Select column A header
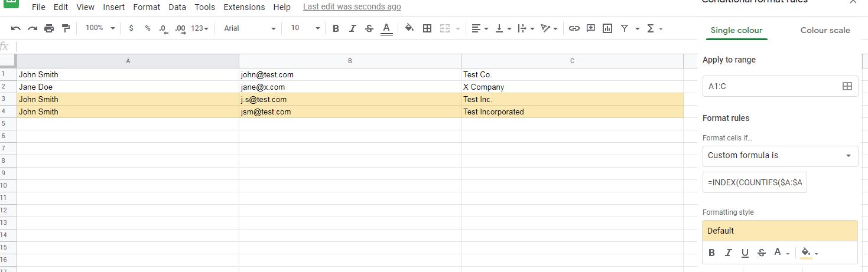The width and height of the screenshot is (868, 272). [x=128, y=61]
